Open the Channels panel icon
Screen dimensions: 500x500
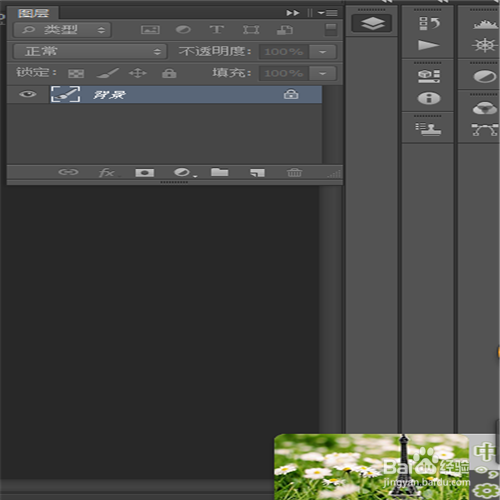(485, 108)
